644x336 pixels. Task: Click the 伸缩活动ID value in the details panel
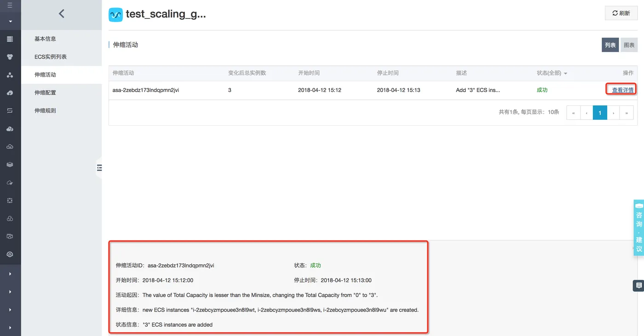[x=181, y=266]
